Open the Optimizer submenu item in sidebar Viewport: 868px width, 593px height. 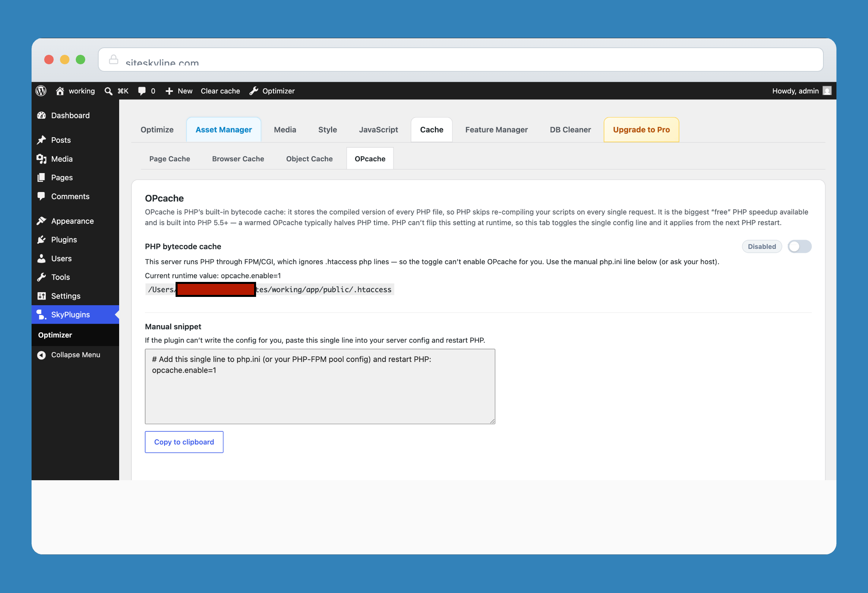[55, 335]
